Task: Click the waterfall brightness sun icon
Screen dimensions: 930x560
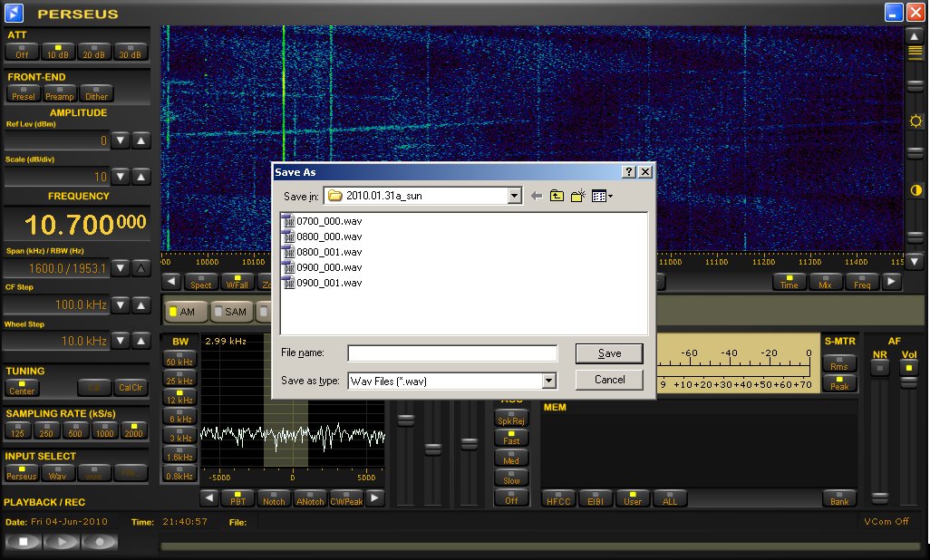Action: (x=915, y=121)
